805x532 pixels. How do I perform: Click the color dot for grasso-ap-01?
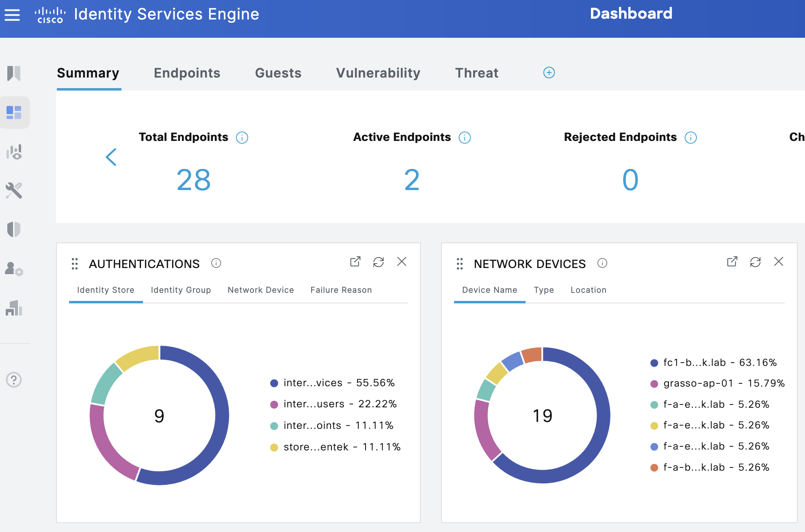pyautogui.click(x=654, y=383)
